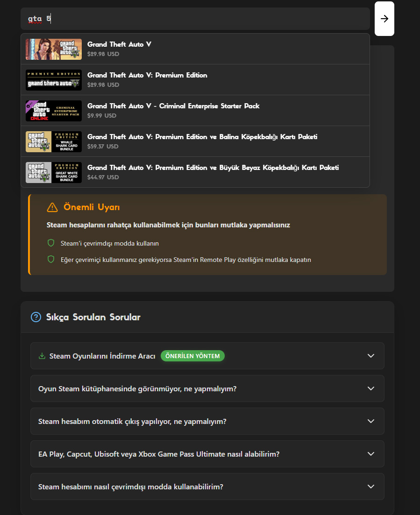Choose Büyük Beyaz Köpekbalığı bundle suggestion
The image size is (420, 515).
click(x=213, y=168)
